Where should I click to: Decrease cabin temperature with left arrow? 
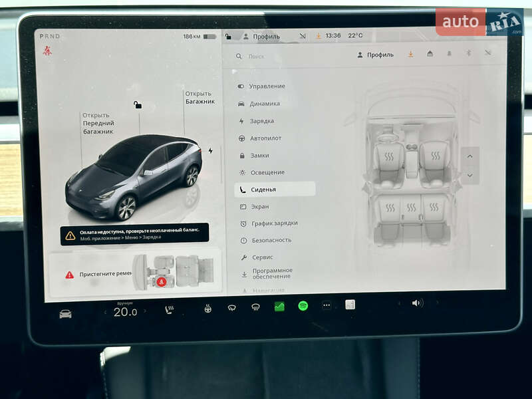click(106, 312)
